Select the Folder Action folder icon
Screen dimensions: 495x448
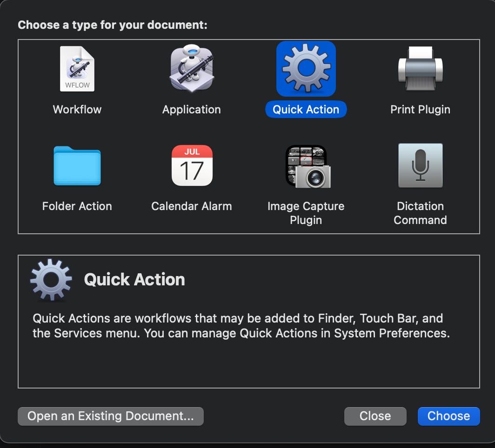77,165
